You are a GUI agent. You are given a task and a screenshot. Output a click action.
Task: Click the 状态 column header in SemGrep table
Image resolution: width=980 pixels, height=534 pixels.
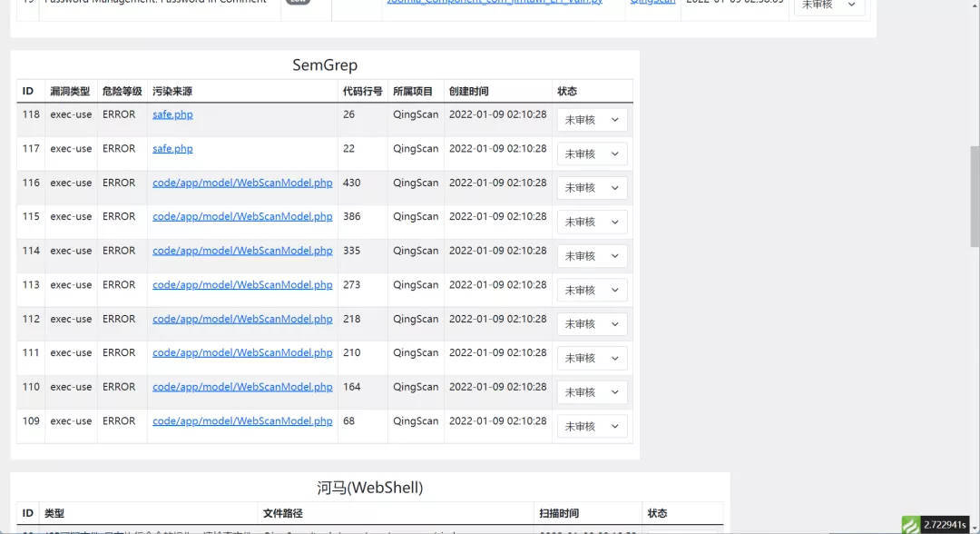point(567,91)
